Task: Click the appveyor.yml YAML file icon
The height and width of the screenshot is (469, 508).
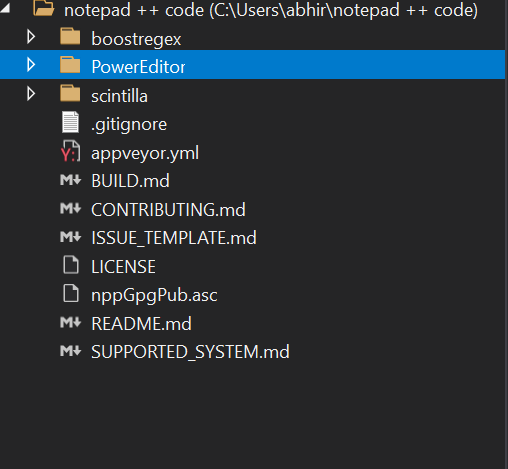Action: (70, 151)
